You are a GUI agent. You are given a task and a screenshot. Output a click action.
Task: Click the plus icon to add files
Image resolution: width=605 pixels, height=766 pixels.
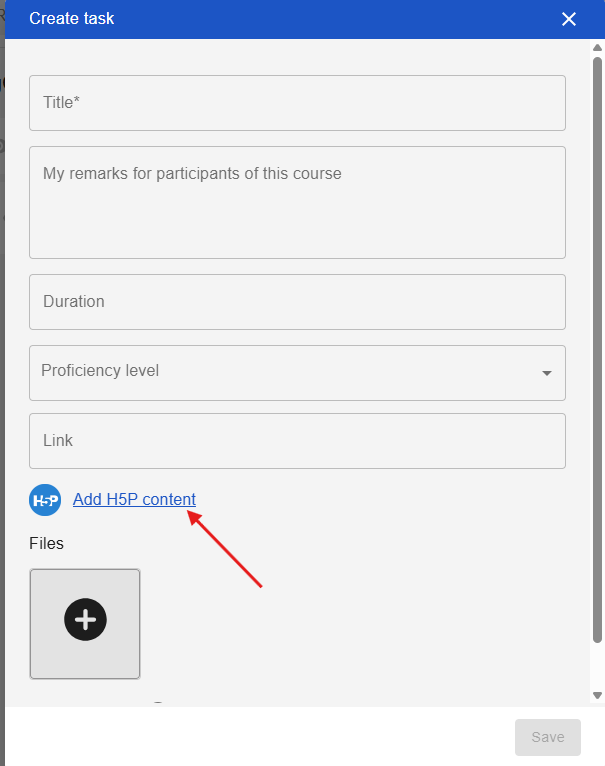point(85,620)
